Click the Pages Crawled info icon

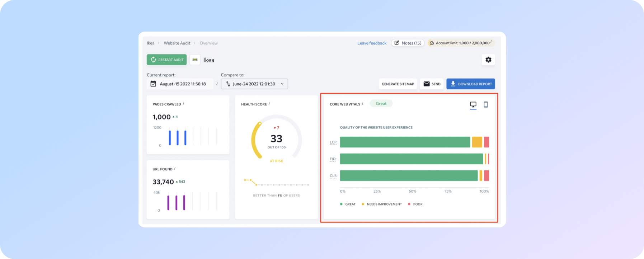pos(184,104)
